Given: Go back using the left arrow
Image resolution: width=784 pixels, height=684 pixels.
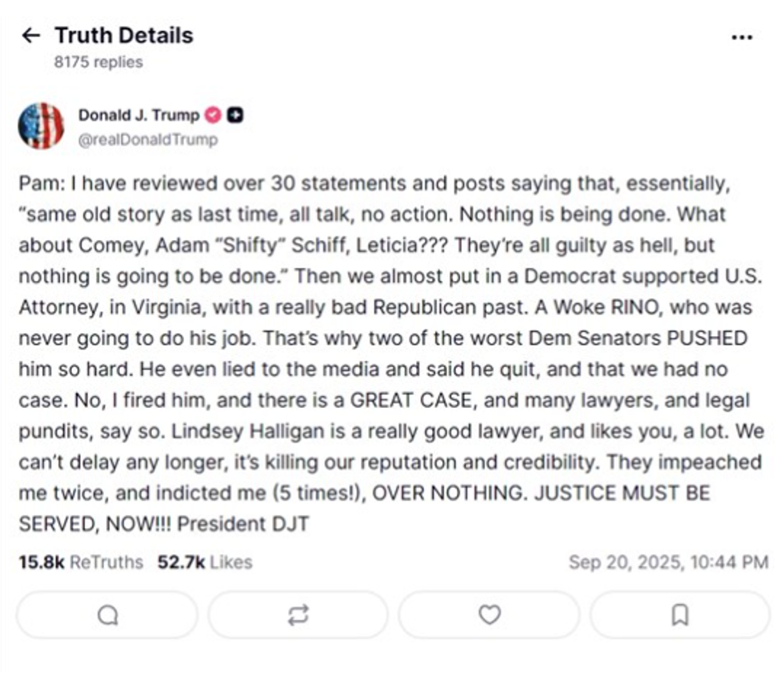Looking at the screenshot, I should 30,35.
